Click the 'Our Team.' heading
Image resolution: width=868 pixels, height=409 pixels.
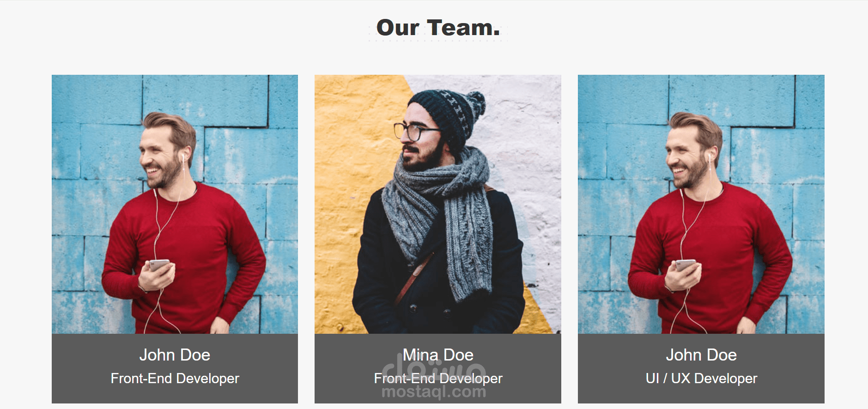pyautogui.click(x=438, y=28)
